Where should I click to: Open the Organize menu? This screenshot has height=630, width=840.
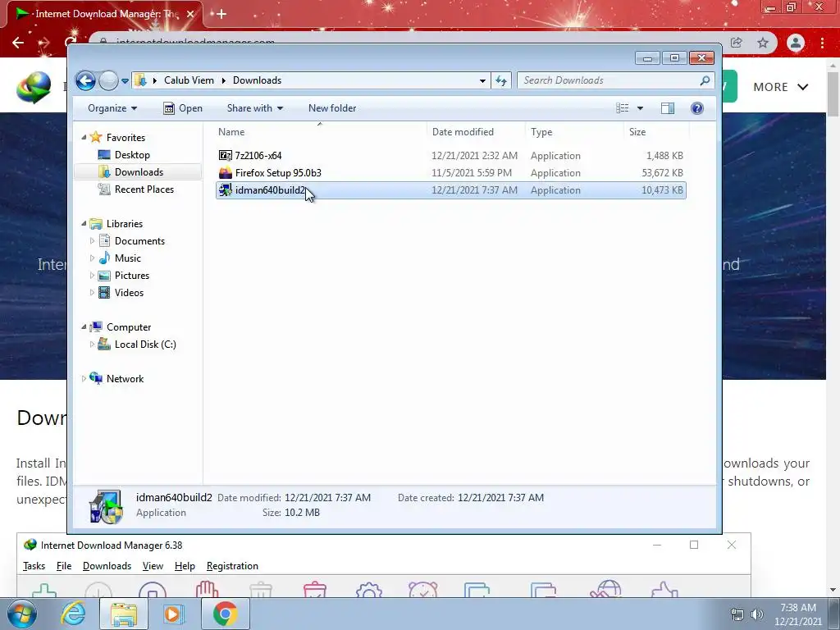pos(112,108)
